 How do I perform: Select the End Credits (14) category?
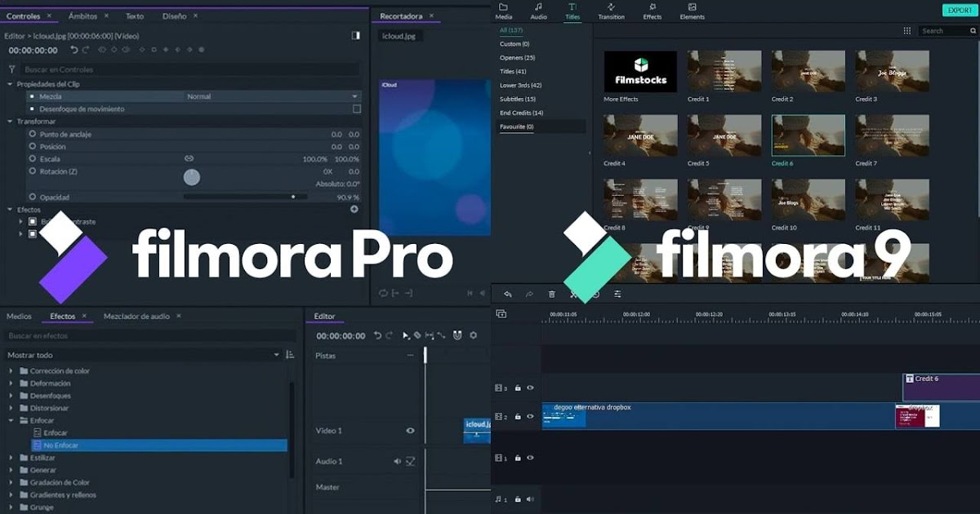(x=522, y=113)
